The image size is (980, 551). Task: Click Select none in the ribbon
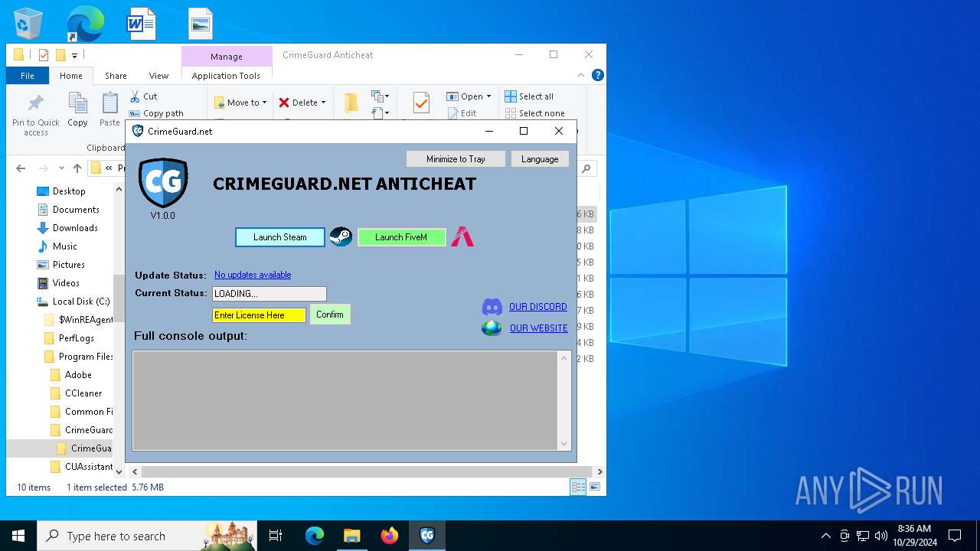[x=534, y=113]
